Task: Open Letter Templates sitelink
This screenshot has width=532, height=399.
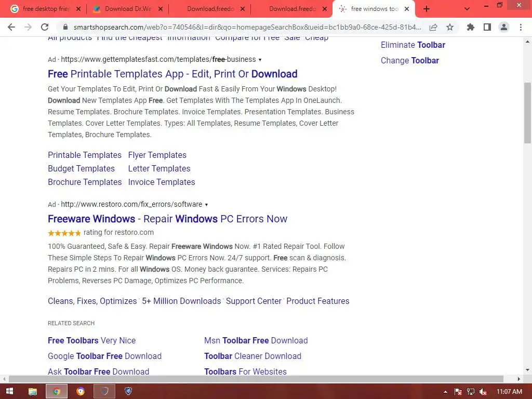Action: [x=159, y=169]
